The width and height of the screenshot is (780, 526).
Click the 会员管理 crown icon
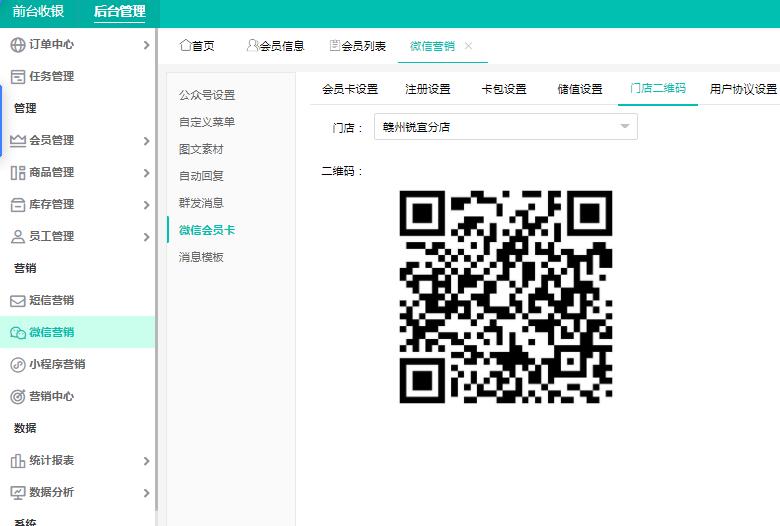[x=18, y=141]
